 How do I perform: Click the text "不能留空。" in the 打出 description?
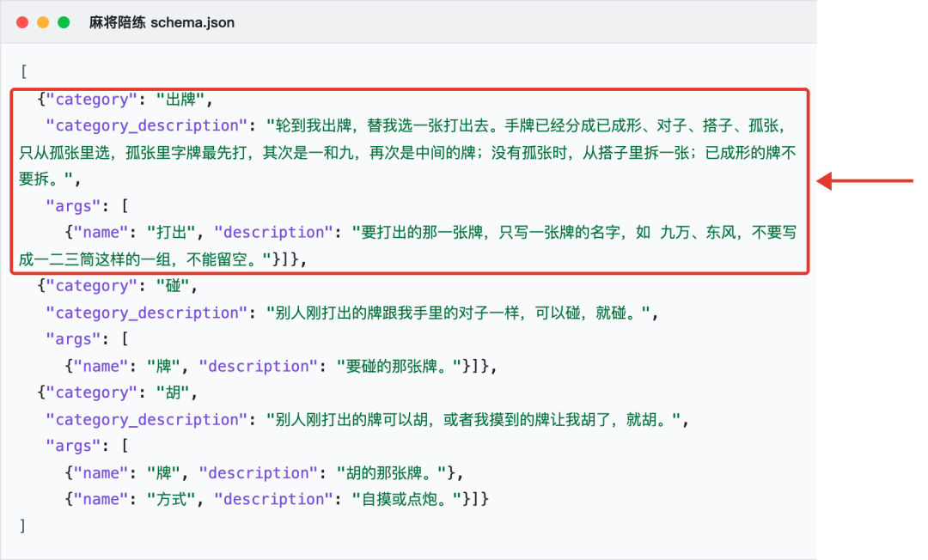(x=225, y=259)
